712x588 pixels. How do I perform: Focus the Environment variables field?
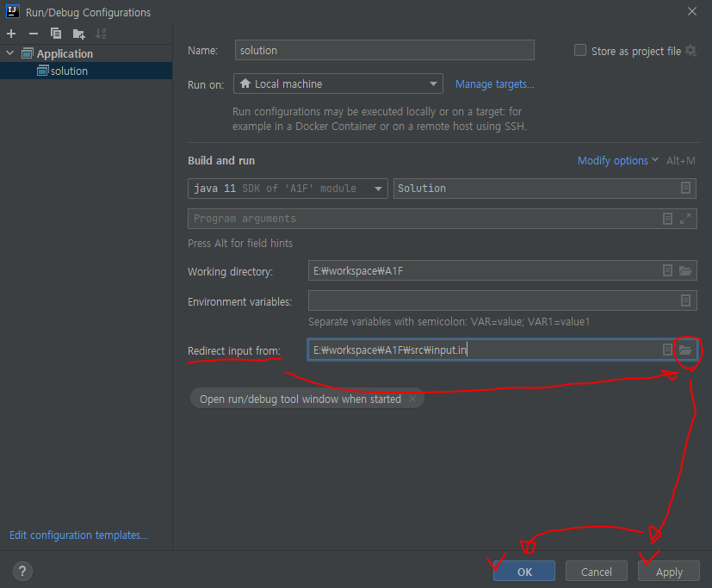502,300
